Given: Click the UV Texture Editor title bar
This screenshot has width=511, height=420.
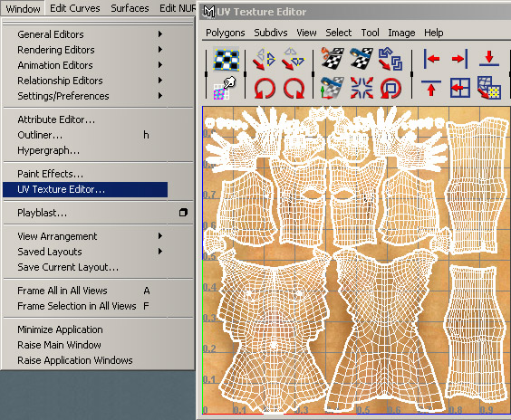Looking at the screenshot, I should 355,12.
